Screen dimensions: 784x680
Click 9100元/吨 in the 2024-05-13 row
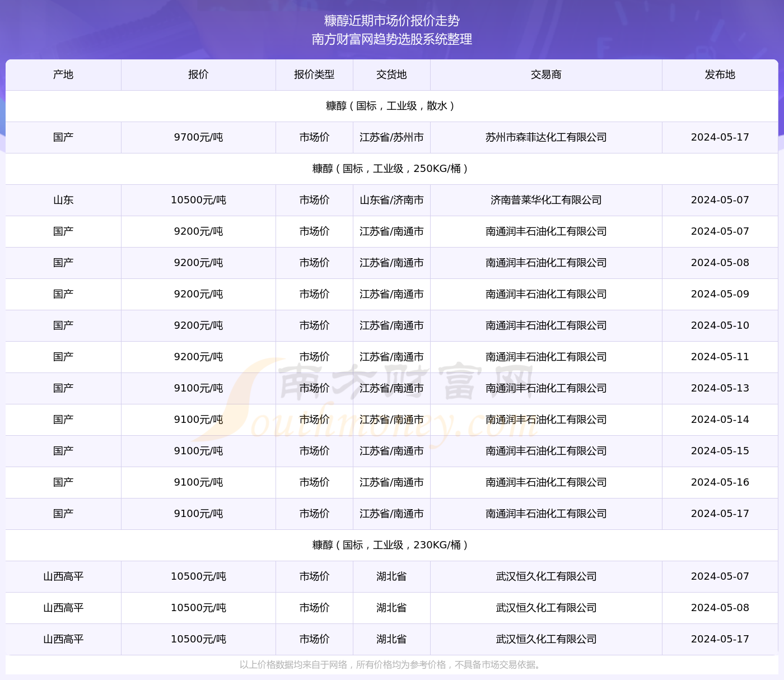coord(198,388)
